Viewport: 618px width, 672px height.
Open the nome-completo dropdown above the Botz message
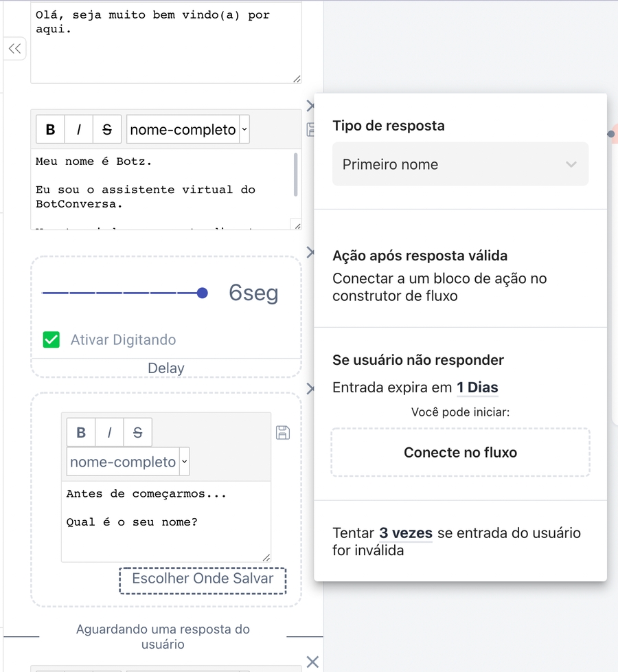(187, 129)
